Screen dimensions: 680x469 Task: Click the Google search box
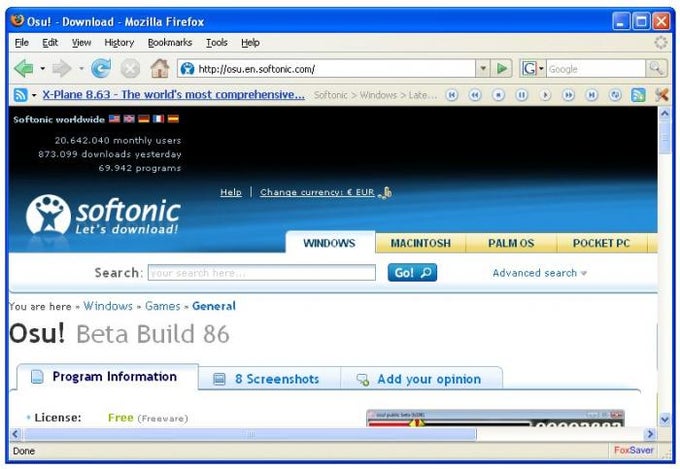click(596, 69)
